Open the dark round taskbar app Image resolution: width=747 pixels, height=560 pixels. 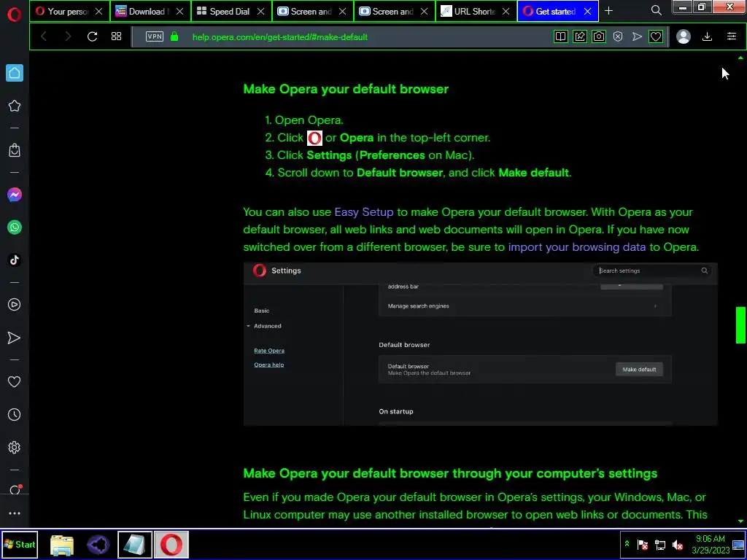98,545
